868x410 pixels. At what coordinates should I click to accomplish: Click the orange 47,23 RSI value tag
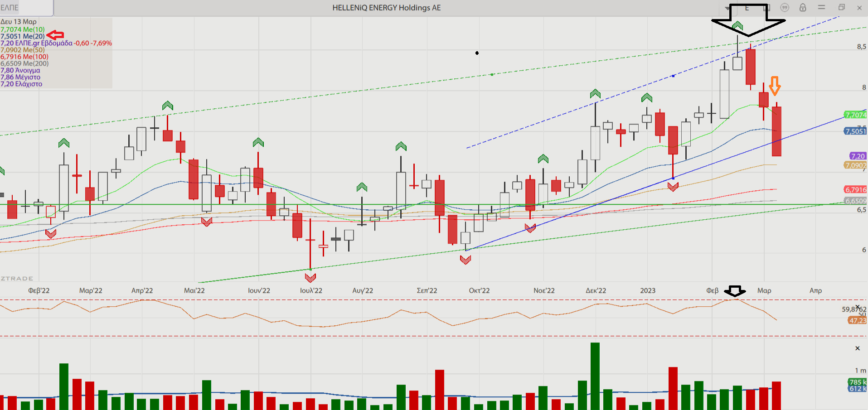pos(858,321)
